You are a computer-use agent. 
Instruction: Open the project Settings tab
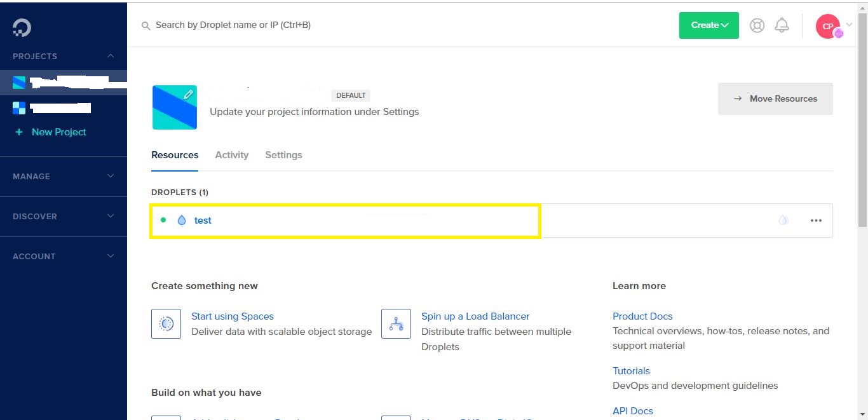pos(283,154)
